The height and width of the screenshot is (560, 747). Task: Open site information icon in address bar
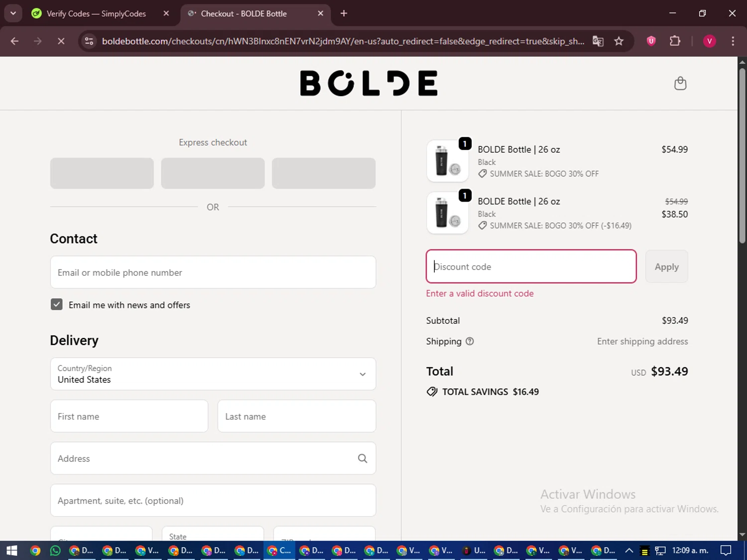[89, 41]
